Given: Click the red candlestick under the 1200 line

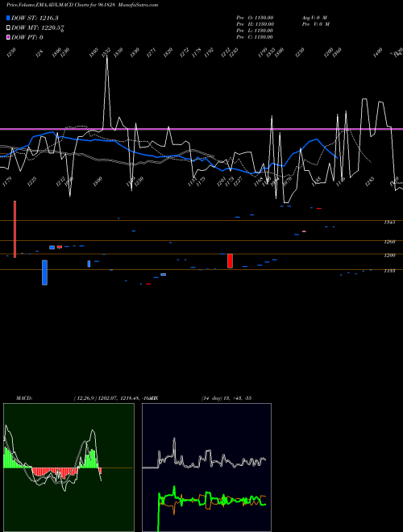Looking at the screenshot, I should point(230,260).
